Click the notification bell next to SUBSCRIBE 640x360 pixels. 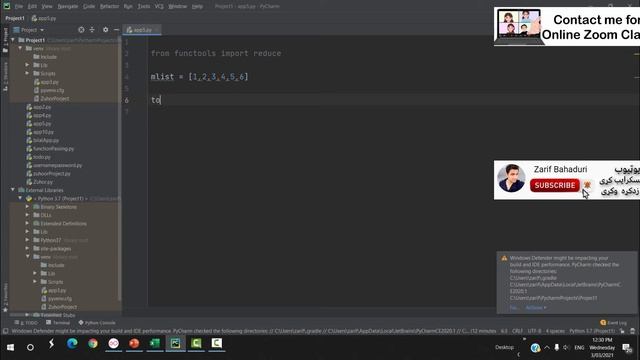coord(587,185)
